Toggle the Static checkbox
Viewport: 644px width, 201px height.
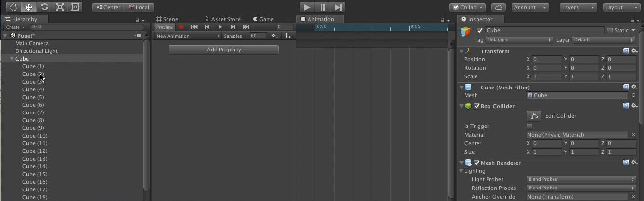click(610, 30)
